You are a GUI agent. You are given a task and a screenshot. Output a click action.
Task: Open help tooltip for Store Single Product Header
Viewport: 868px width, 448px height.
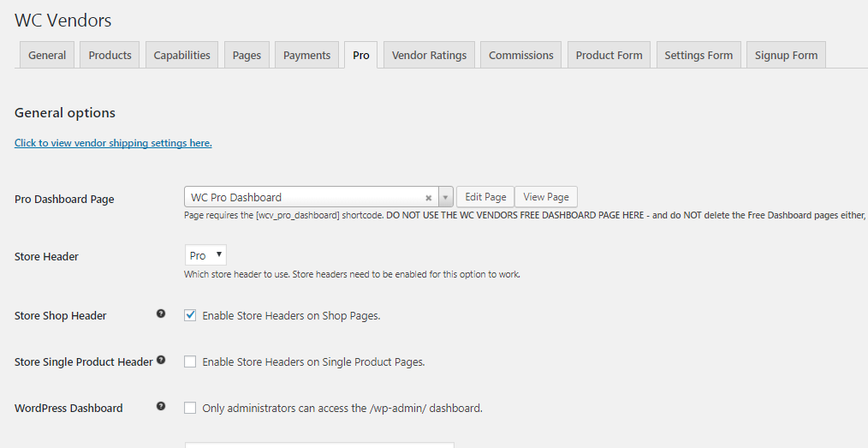point(161,360)
